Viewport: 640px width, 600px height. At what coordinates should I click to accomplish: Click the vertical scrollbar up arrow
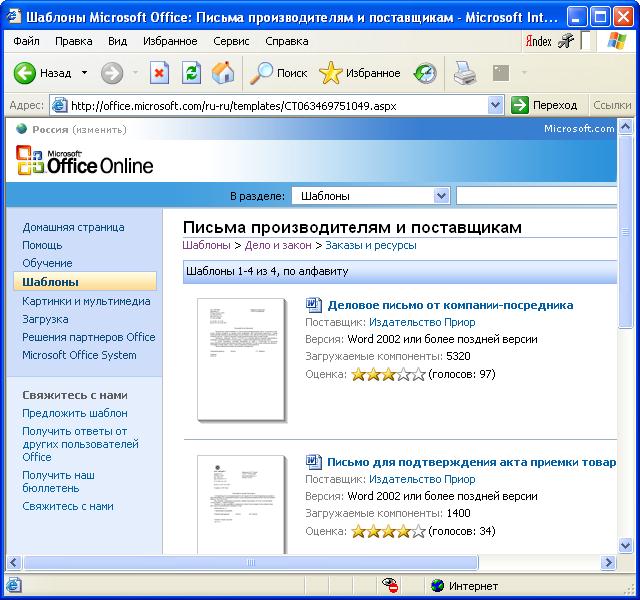click(x=625, y=127)
